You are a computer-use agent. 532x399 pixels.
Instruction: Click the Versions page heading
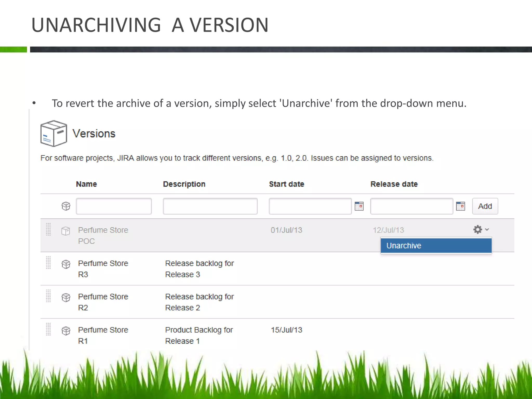[x=94, y=134]
